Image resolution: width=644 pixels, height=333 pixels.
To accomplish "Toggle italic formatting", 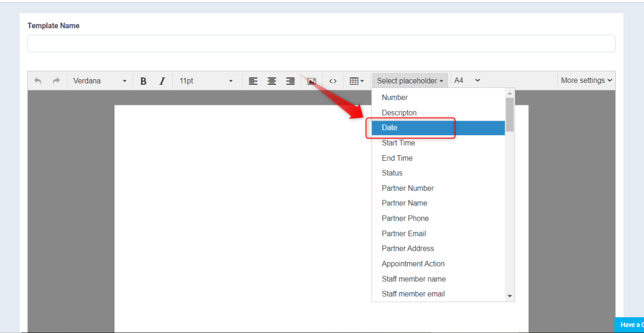I will (162, 81).
